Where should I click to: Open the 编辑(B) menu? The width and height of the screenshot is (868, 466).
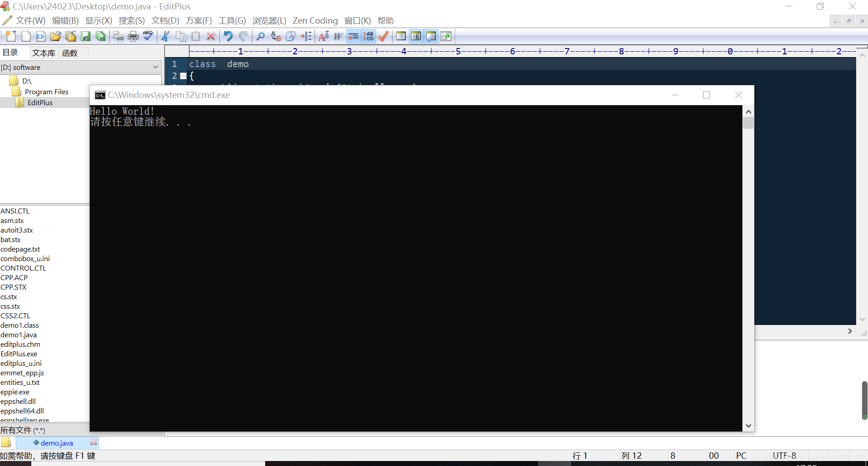[65, 21]
